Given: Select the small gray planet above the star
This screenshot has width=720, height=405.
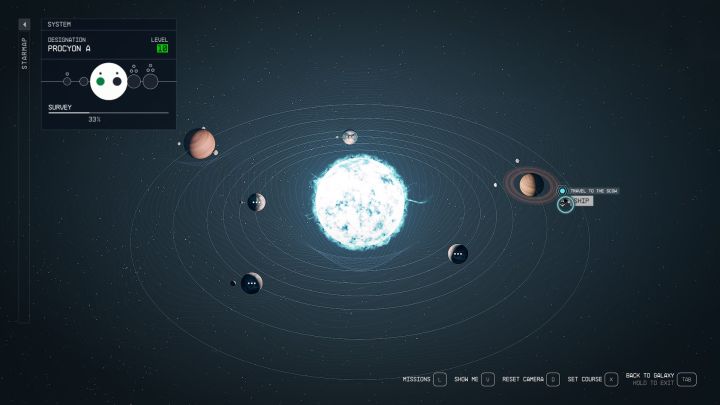Looking at the screenshot, I should pos(350,137).
